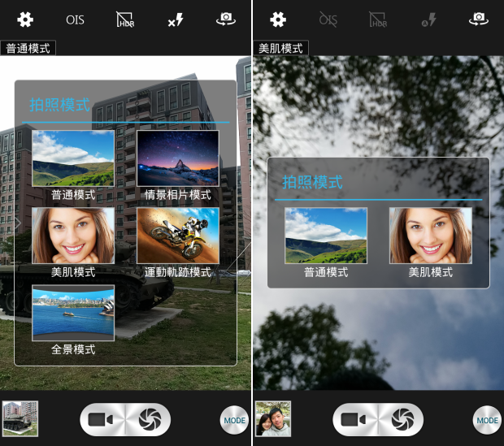Flip camera using icon in right screen
Image resolution: width=504 pixels, height=446 pixels.
(x=479, y=19)
